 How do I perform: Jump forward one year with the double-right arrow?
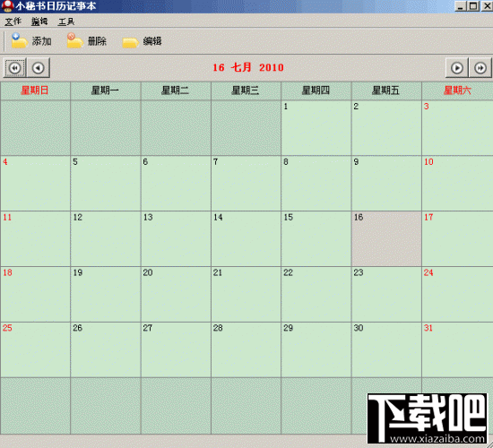pyautogui.click(x=480, y=67)
